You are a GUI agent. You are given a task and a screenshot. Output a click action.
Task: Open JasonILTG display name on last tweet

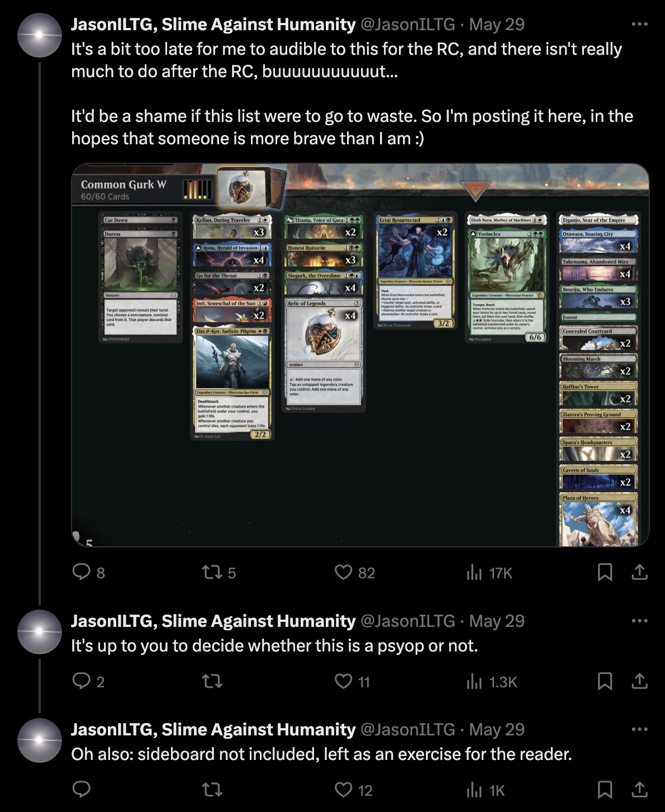pos(213,729)
